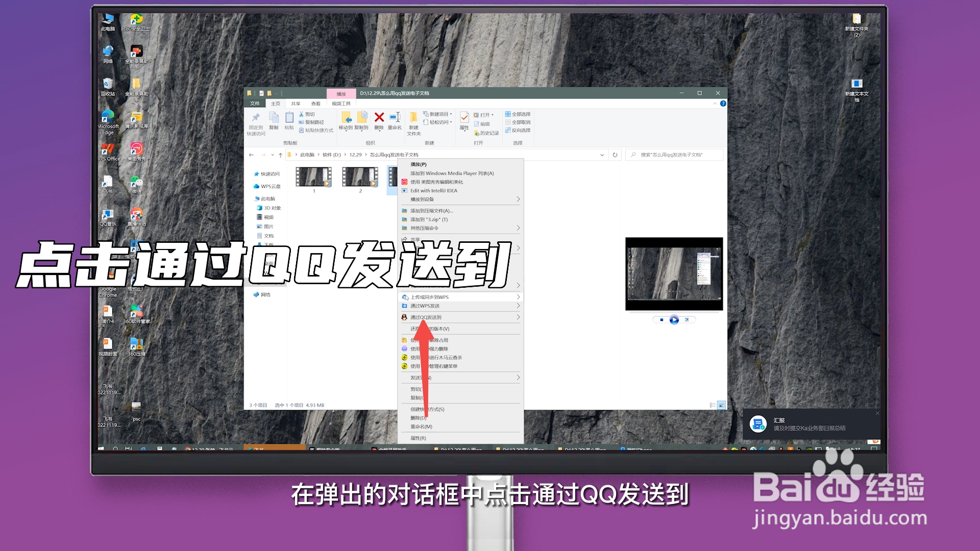Viewport: 980px width, 551px height.
Task: Click 软件 (D:) in the address breadcrumb
Action: pyautogui.click(x=331, y=155)
